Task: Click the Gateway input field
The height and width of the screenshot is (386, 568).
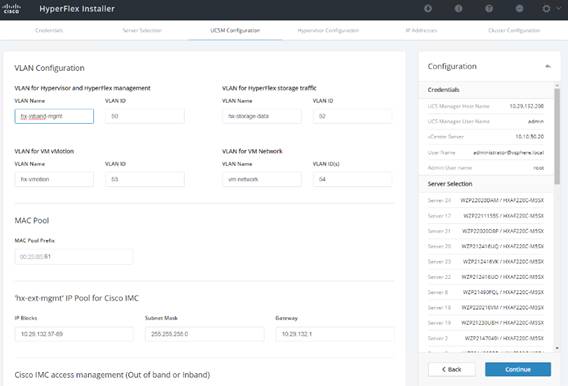Action: [x=335, y=334]
